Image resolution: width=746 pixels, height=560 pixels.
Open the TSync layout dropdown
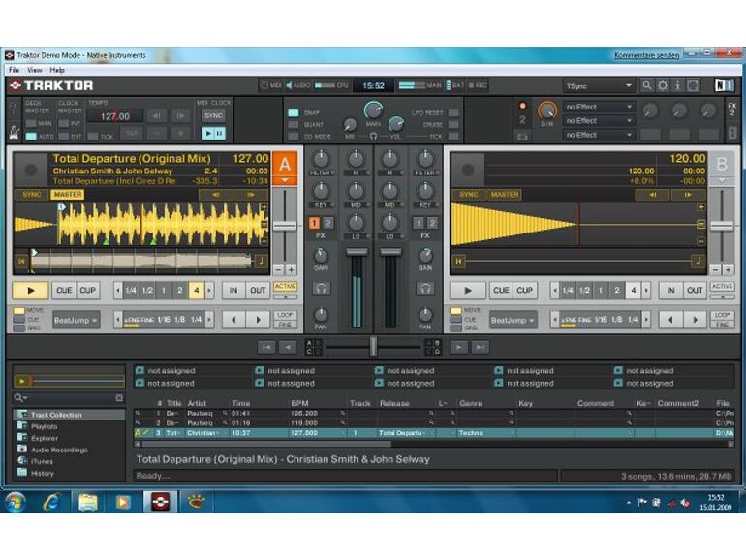tap(599, 86)
